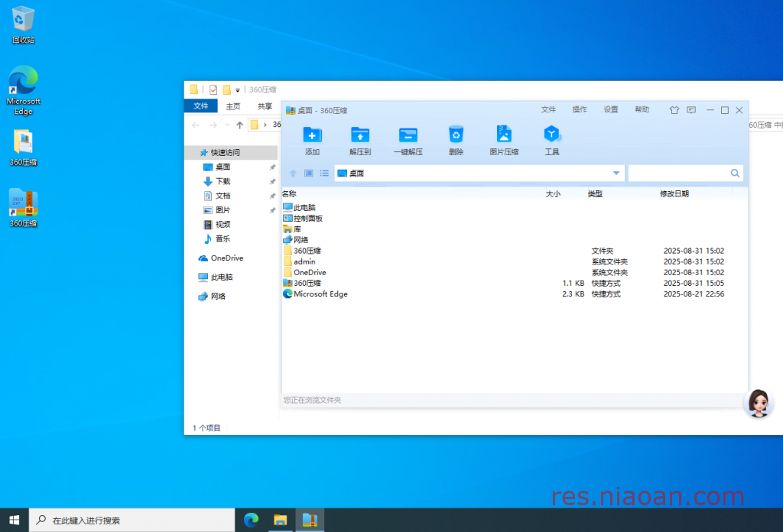
Task: Click the 名称 column header
Action: 289,194
